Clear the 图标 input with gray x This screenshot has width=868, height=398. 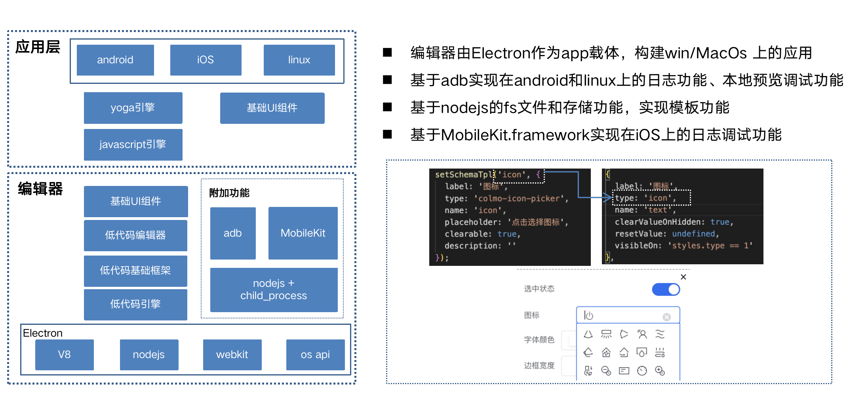click(x=667, y=317)
